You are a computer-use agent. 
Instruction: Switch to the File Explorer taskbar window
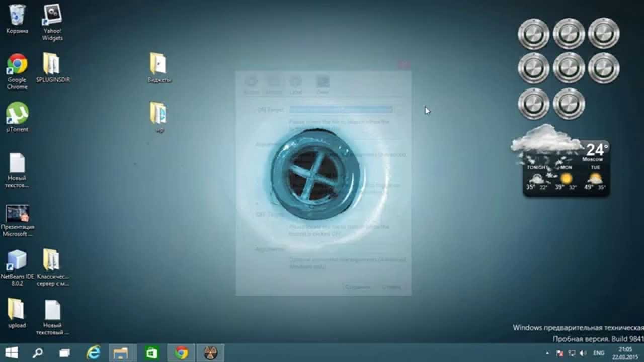(x=121, y=353)
